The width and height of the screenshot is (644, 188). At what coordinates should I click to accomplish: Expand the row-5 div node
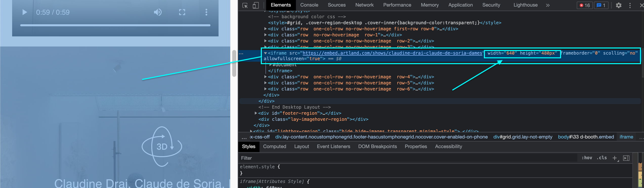tap(265, 83)
